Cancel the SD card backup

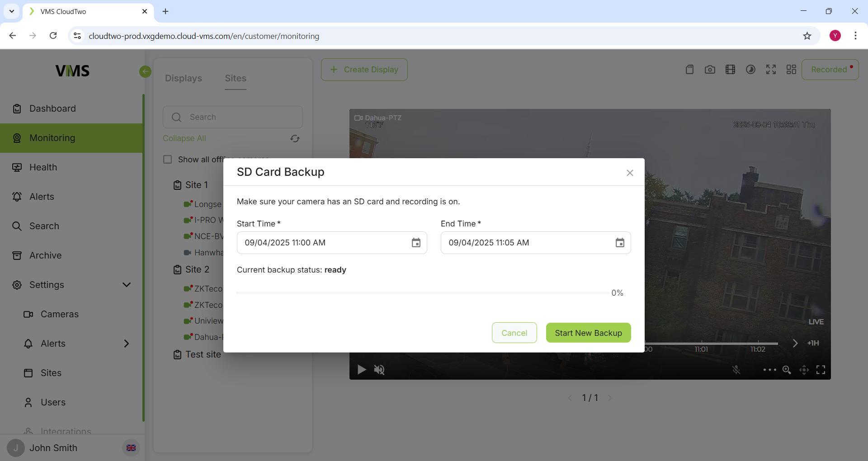point(514,333)
